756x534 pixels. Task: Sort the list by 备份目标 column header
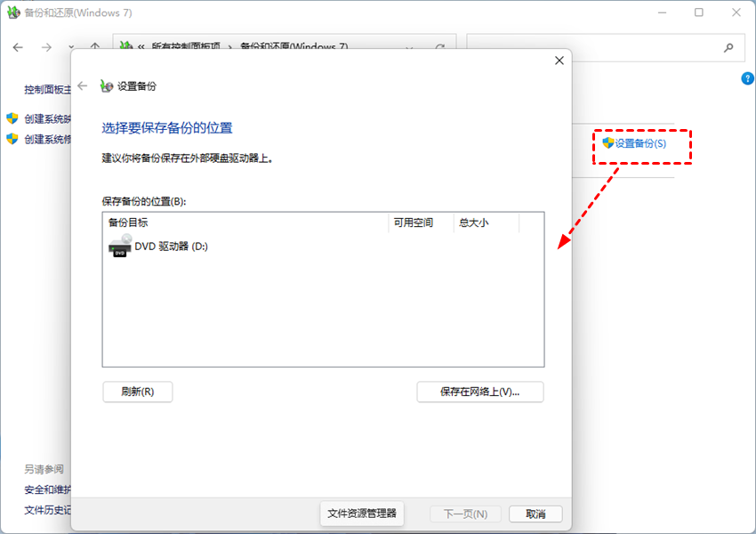(245, 222)
